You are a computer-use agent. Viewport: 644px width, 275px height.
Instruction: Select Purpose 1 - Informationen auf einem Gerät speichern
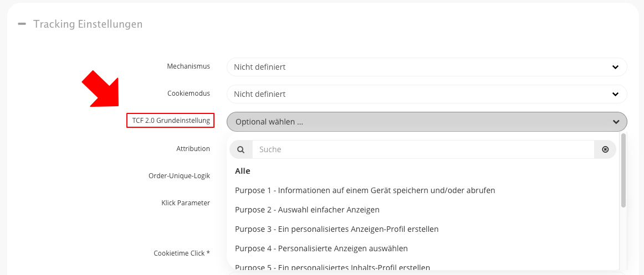pyautogui.click(x=365, y=190)
